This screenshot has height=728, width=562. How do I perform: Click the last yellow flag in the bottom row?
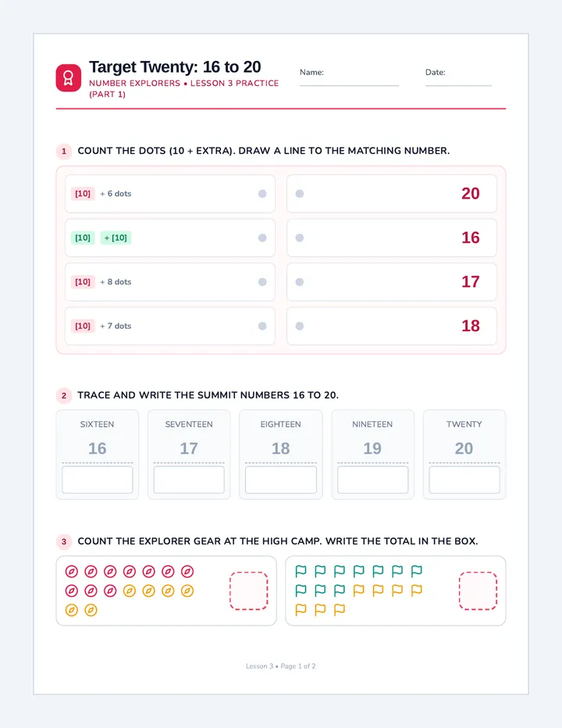pyautogui.click(x=340, y=609)
